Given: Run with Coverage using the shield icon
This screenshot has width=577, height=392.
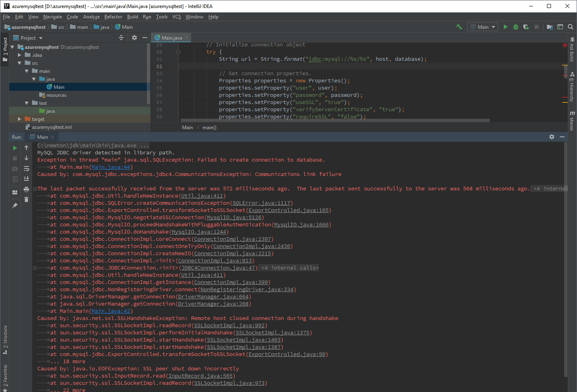Looking at the screenshot, I should click(x=526, y=27).
